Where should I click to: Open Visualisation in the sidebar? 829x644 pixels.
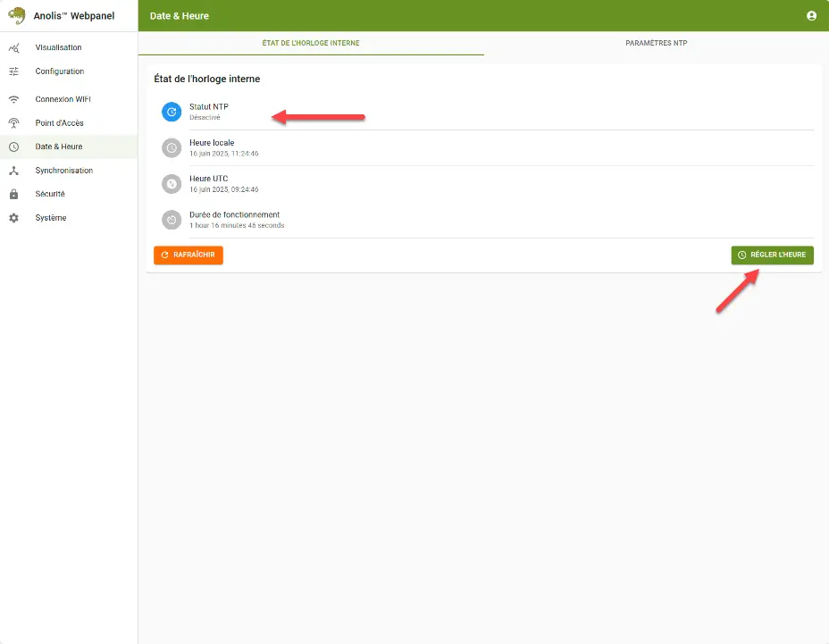69,47
